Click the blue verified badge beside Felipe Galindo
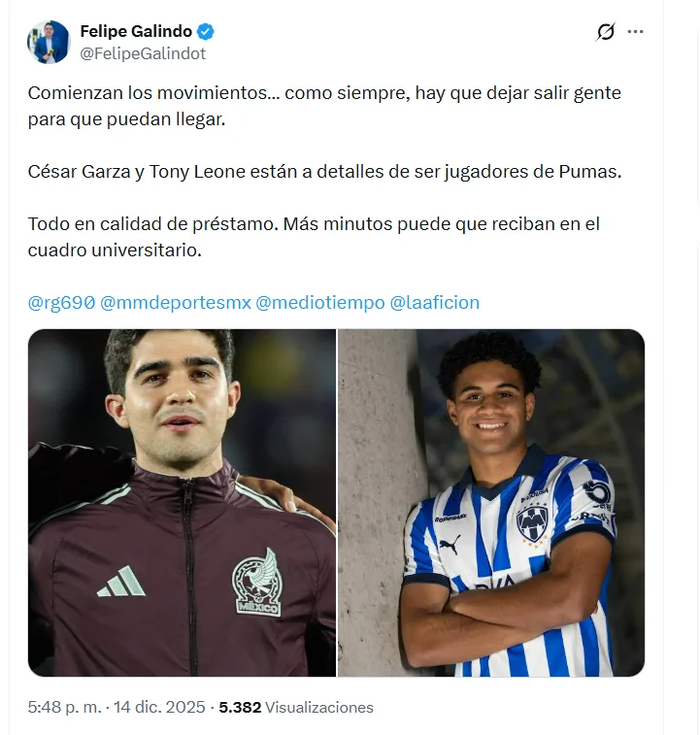Screen dimensions: 700x735 [x=206, y=31]
